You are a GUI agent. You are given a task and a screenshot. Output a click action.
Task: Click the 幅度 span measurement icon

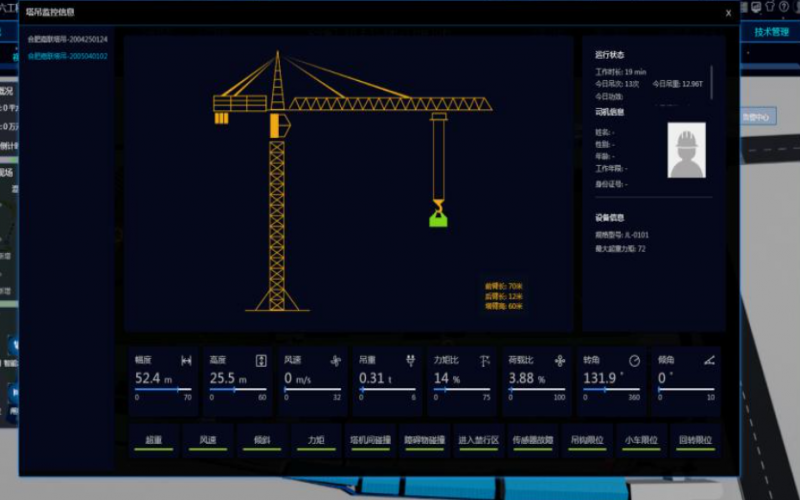(x=186, y=360)
